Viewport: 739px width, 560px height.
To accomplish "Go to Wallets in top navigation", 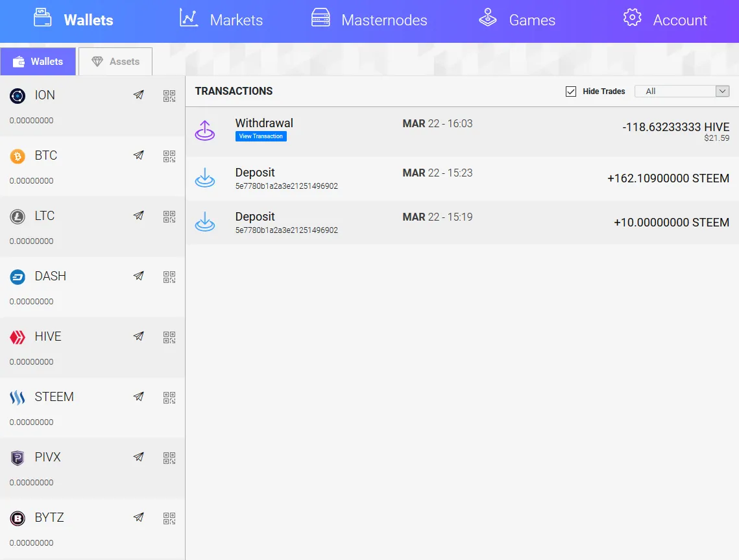I will coord(73,19).
